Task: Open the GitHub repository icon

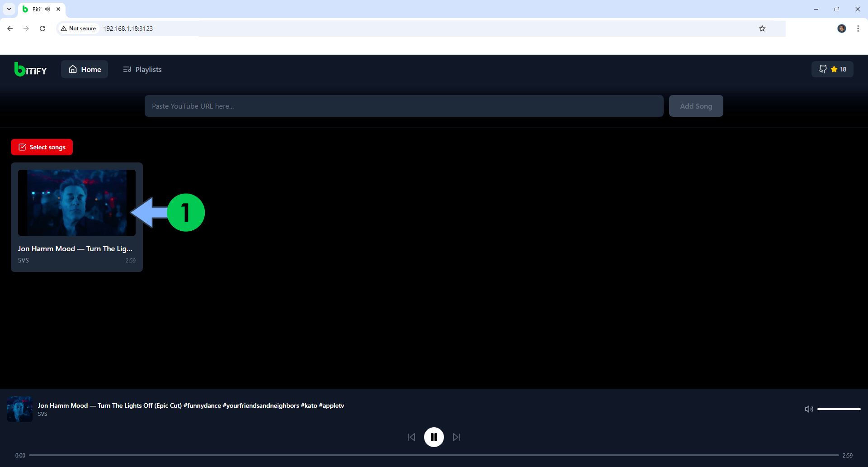Action: point(822,69)
